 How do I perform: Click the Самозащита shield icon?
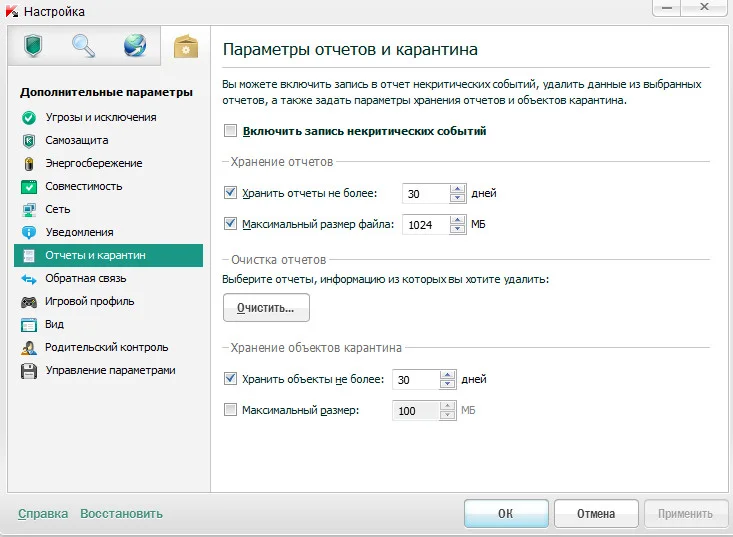(29, 141)
